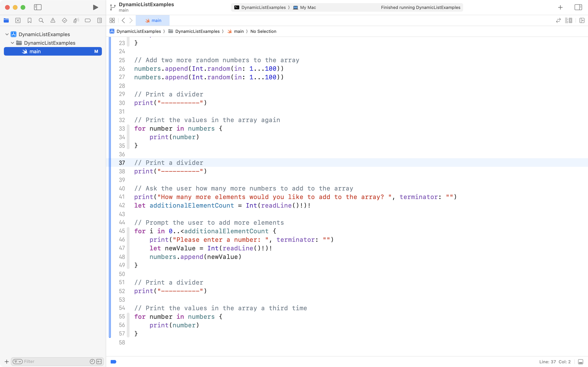Enable Code Review mode in the editor
This screenshot has height=367, width=588.
[558, 20]
